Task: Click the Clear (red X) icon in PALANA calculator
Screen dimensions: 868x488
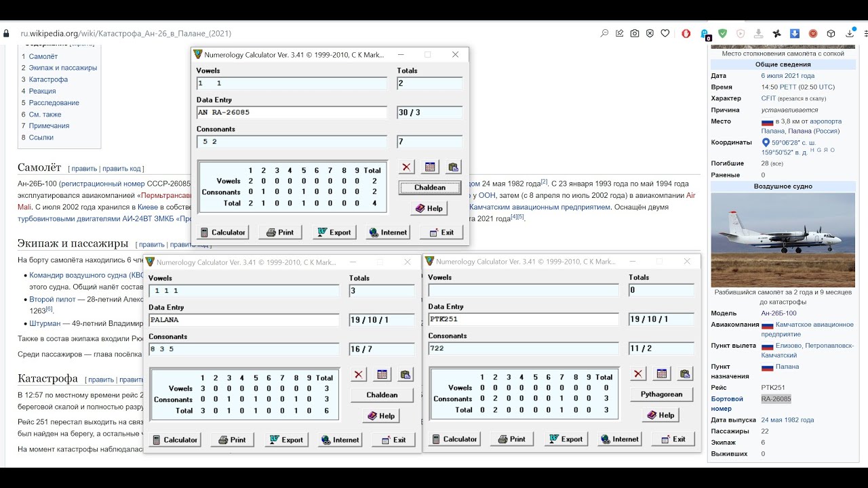Action: 359,374
